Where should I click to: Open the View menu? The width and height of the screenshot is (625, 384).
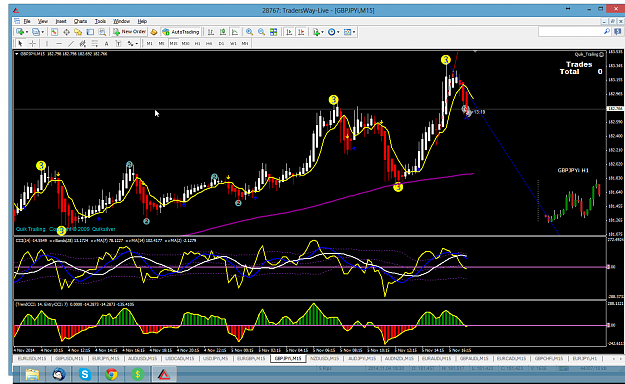pyautogui.click(x=43, y=21)
